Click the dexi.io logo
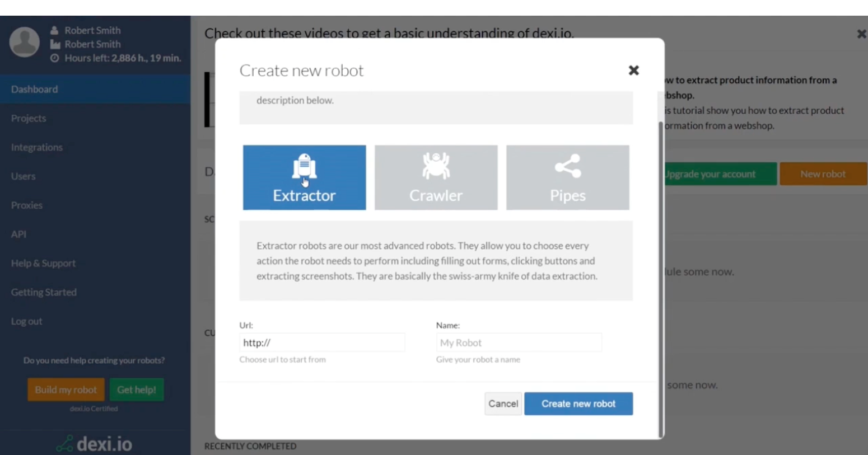The height and width of the screenshot is (455, 868). pyautogui.click(x=95, y=444)
